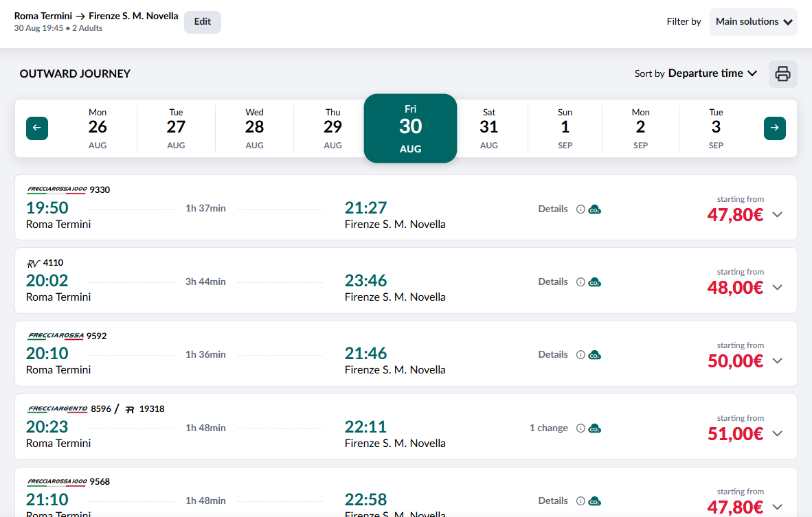This screenshot has height=517, width=812.
Task: Go to next dates with right arrow
Action: 775,128
